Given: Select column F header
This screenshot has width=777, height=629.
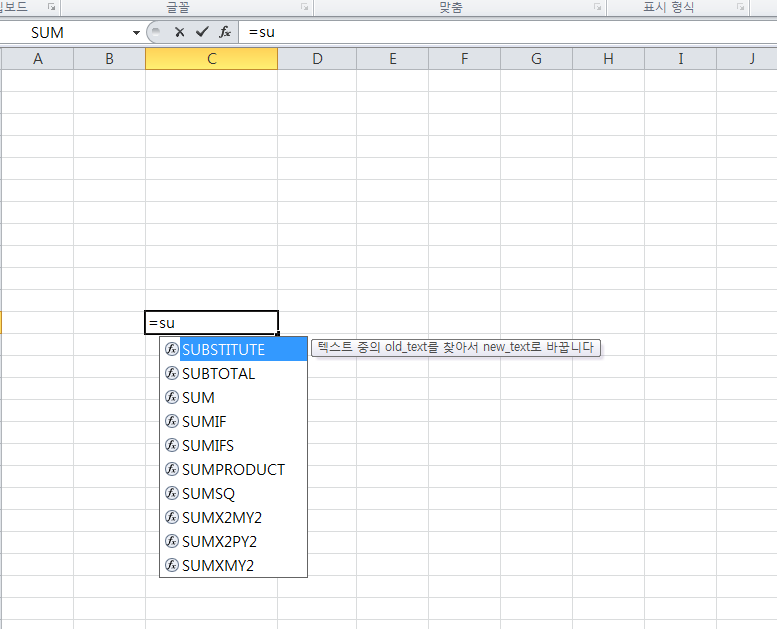Looking at the screenshot, I should coord(464,59).
